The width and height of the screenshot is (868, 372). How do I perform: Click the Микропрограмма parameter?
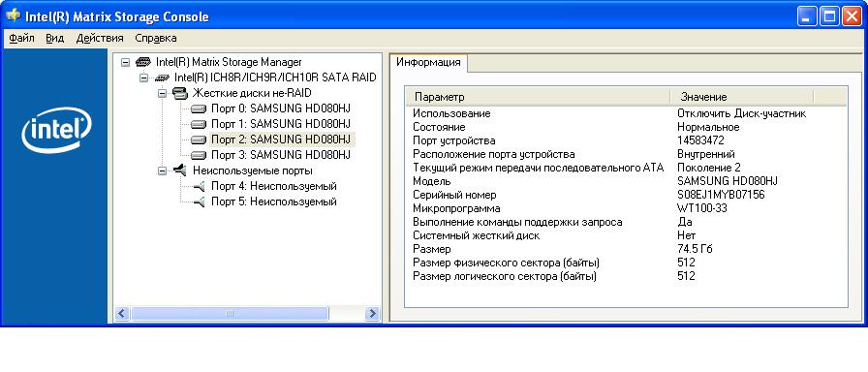(x=456, y=208)
